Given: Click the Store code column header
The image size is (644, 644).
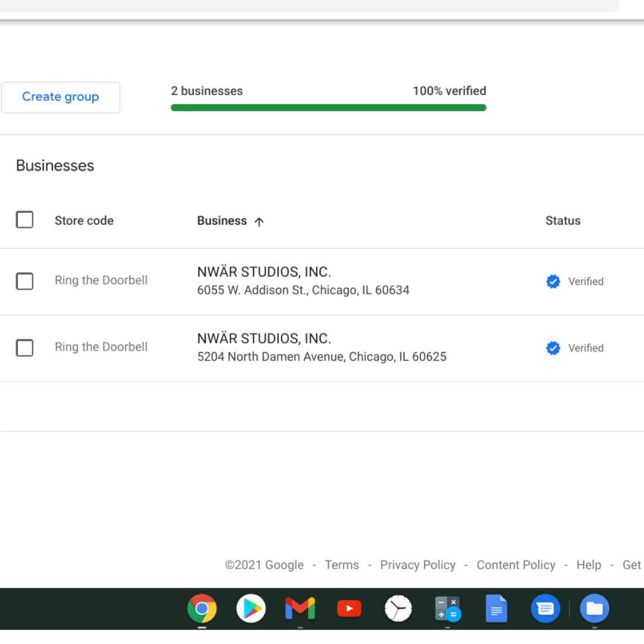Looking at the screenshot, I should point(84,221).
